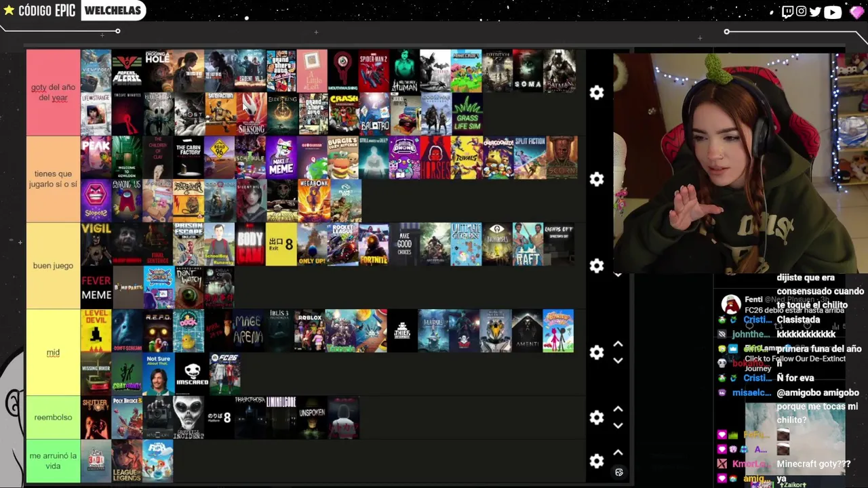Screen dimensions: 868x488
Task: Select the Fever Meme tile
Action: (96, 287)
